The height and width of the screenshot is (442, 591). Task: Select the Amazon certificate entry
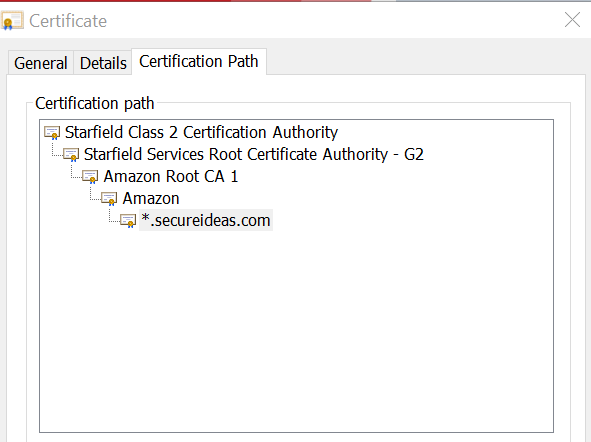(x=151, y=199)
